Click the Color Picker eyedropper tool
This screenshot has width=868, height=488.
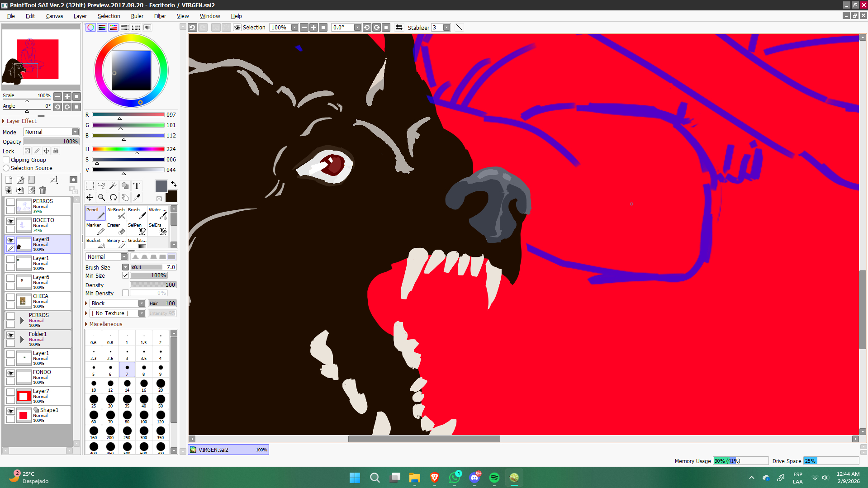(x=137, y=198)
